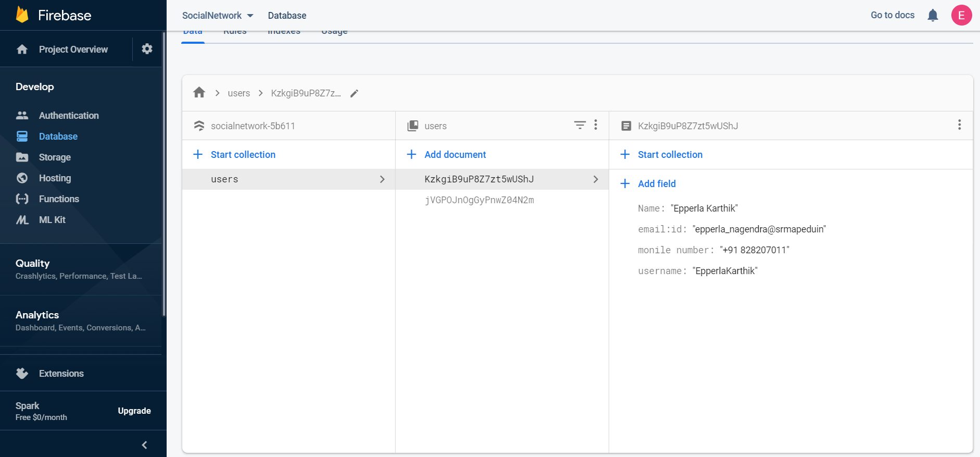
Task: Collapse the sidebar navigation panel
Action: pyautogui.click(x=144, y=444)
